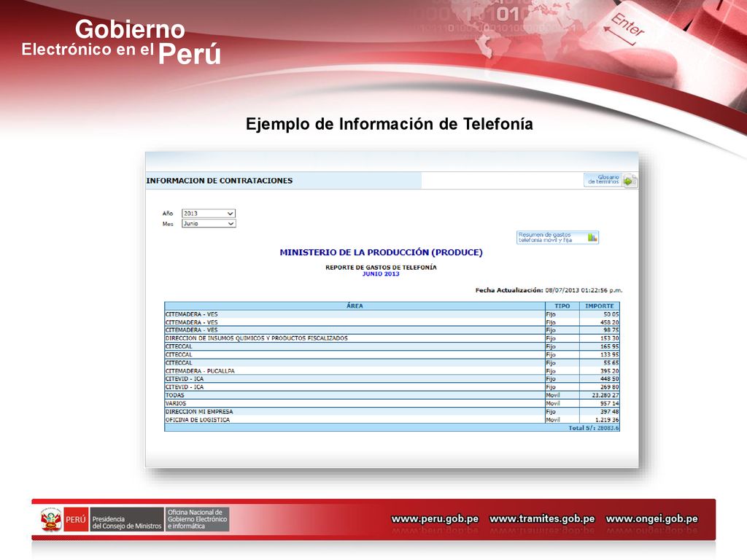Click the importe value 55.65

[x=611, y=362]
